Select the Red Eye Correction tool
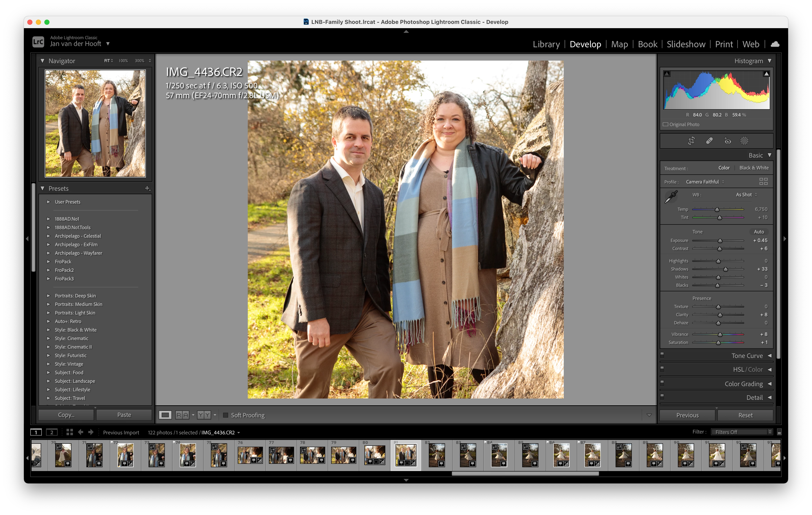812x515 pixels. 727,141
